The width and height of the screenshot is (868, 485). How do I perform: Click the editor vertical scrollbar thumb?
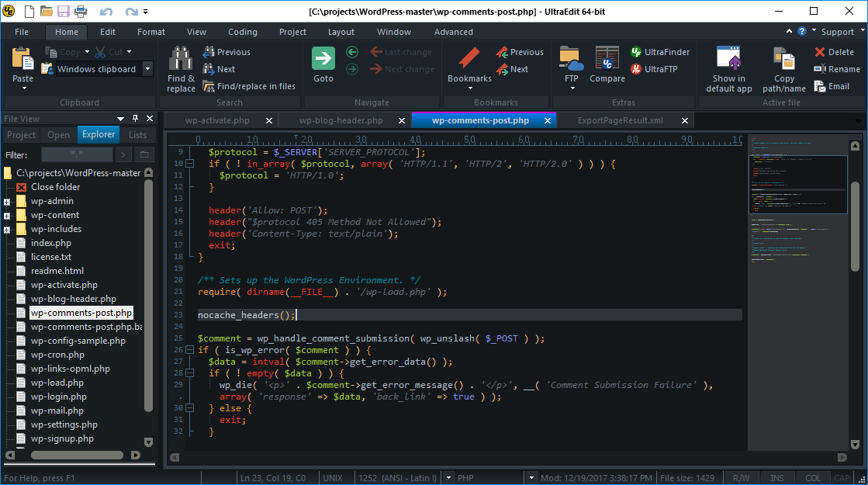pos(855,225)
